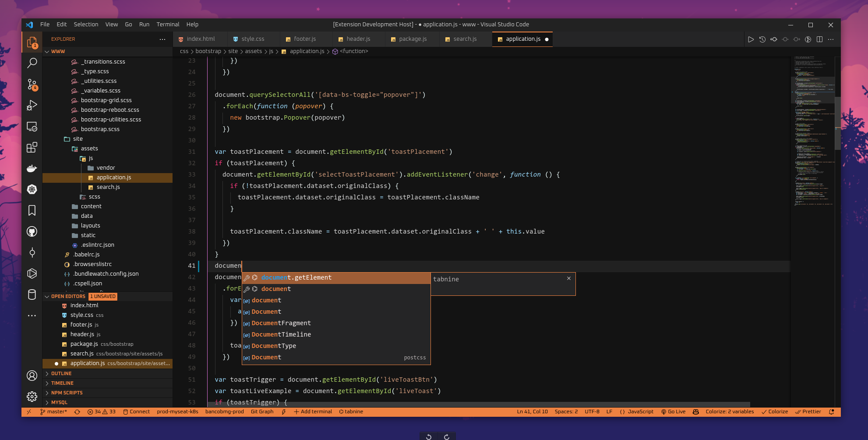Click the Split Editor icon
The width and height of the screenshot is (868, 440).
click(819, 39)
